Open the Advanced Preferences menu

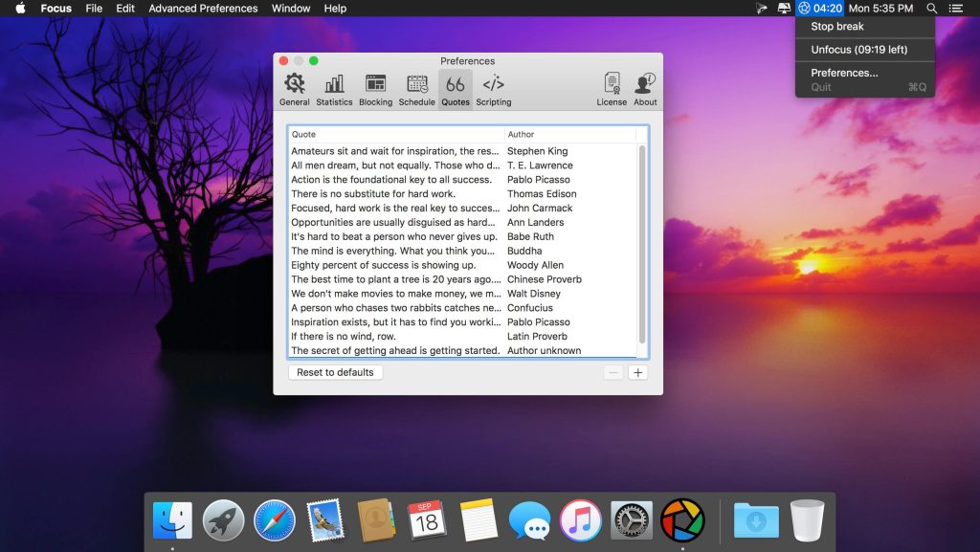203,9
